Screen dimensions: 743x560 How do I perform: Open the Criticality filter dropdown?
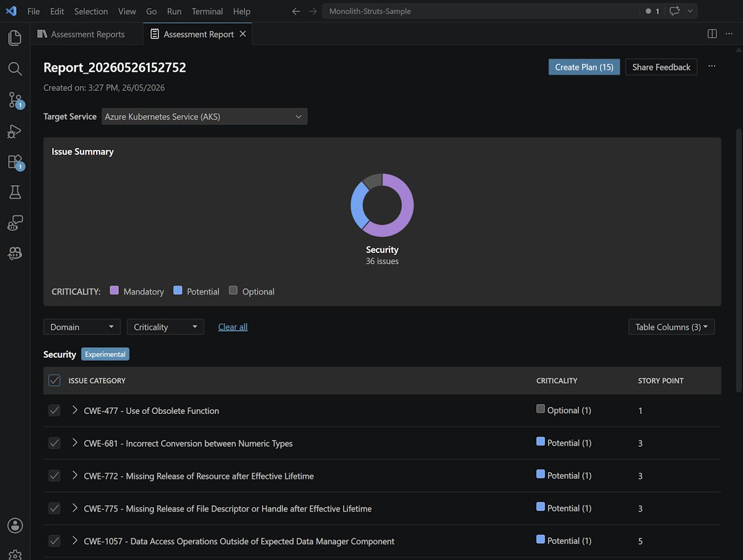click(165, 327)
